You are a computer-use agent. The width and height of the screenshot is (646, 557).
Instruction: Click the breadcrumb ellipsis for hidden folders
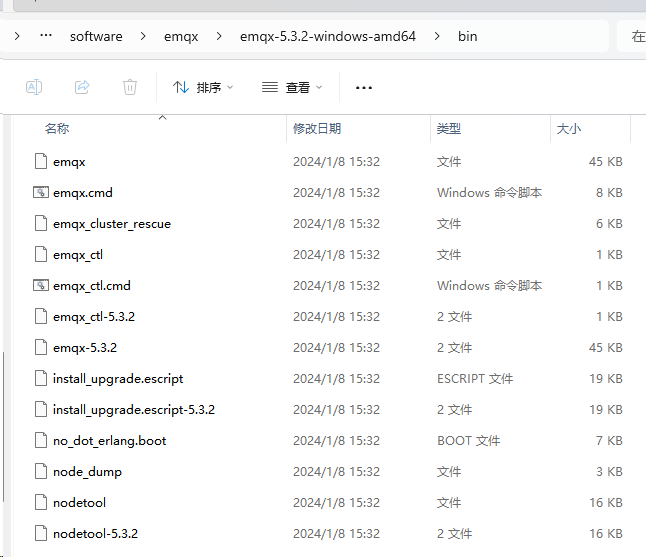(x=46, y=36)
